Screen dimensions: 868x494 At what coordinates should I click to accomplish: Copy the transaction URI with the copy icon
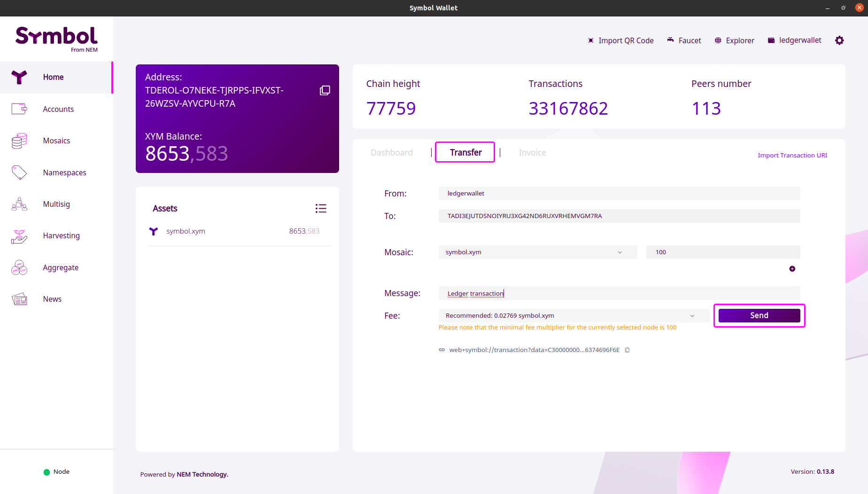click(x=628, y=350)
